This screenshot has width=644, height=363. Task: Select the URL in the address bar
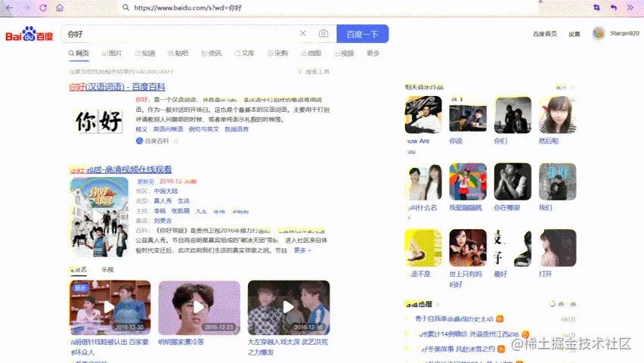(x=187, y=8)
